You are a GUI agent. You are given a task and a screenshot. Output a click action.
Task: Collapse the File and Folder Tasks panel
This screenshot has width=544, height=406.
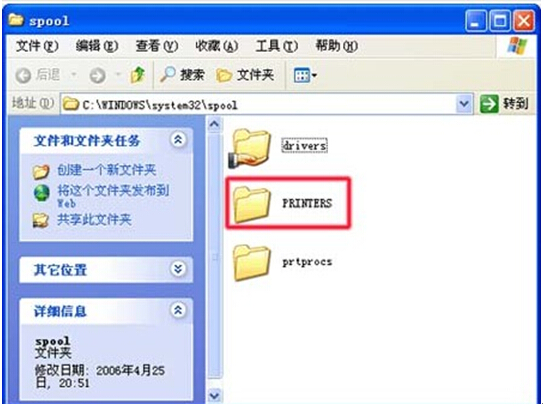[x=178, y=139]
